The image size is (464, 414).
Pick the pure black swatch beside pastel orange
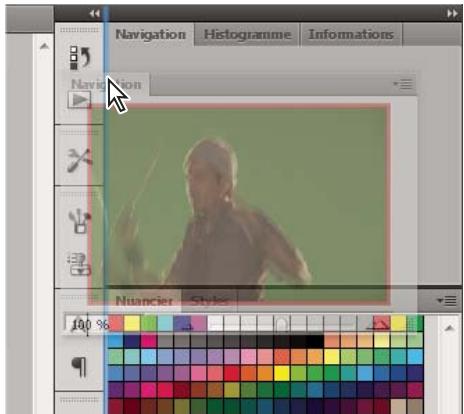coord(315,341)
